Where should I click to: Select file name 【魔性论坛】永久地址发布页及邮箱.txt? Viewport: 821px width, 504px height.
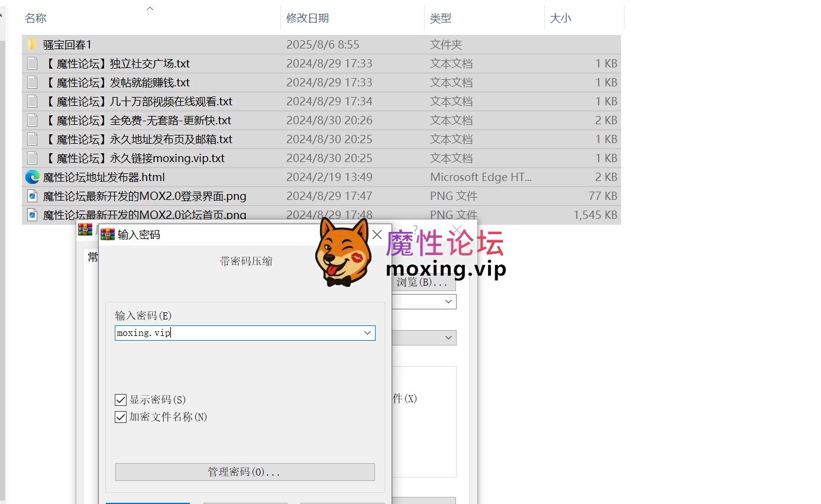[138, 140]
